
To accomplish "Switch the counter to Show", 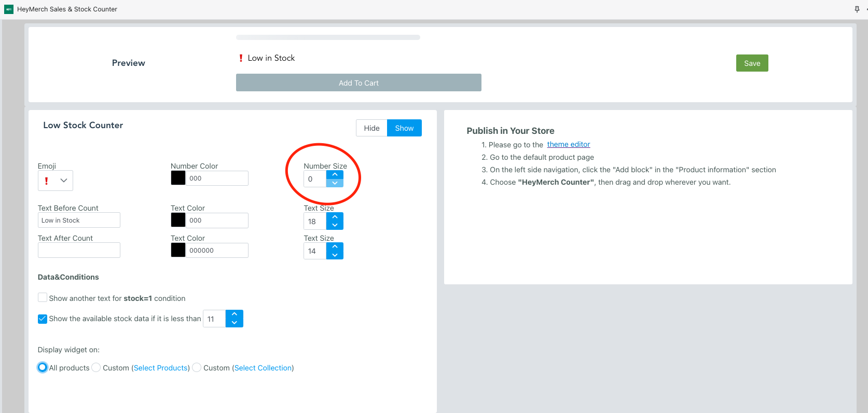I will pyautogui.click(x=404, y=128).
